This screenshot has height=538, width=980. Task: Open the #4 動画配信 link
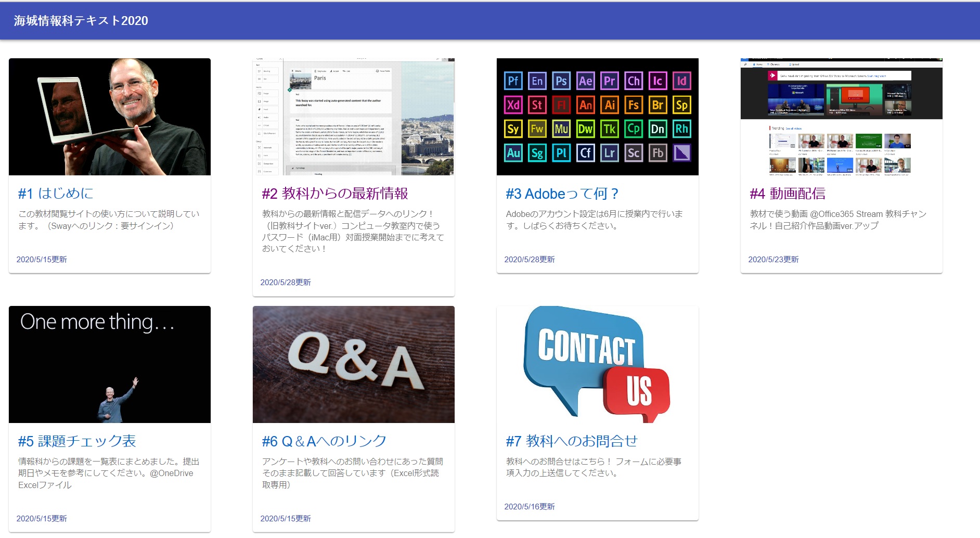(788, 194)
